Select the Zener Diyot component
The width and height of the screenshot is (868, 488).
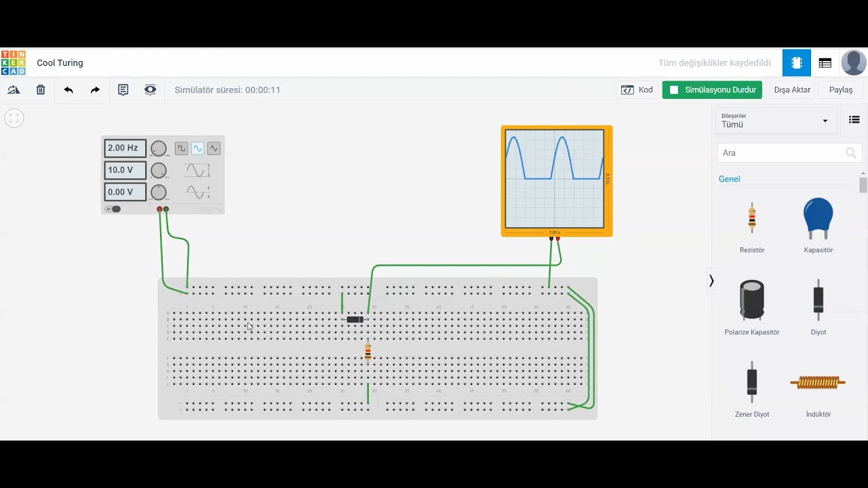[x=752, y=389]
